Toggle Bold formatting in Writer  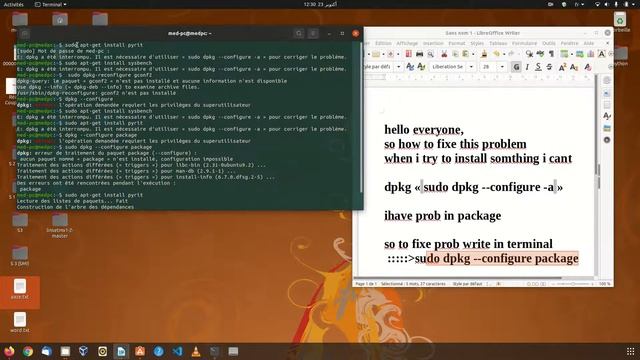click(x=516, y=67)
